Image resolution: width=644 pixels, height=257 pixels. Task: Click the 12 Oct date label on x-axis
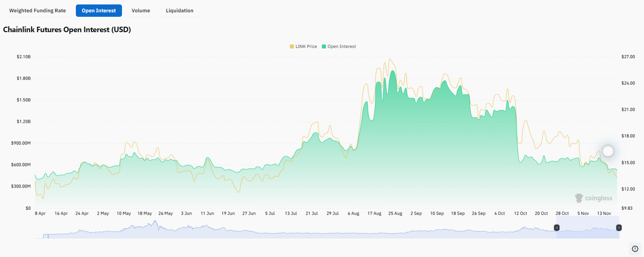[520, 214]
